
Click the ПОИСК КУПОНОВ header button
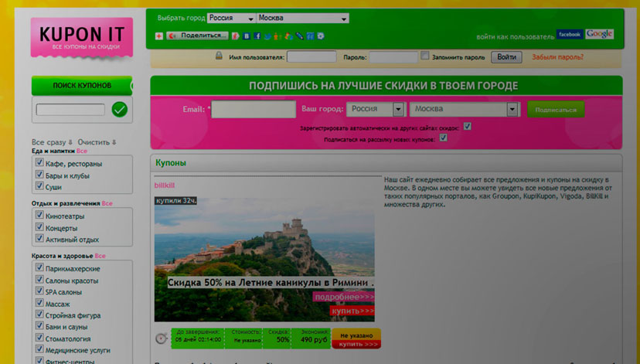coord(82,86)
